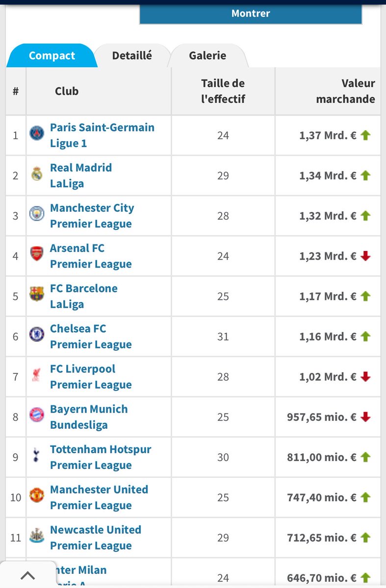Image resolution: width=386 pixels, height=588 pixels.
Task: Sort by Valeur marchande column header
Action: point(345,91)
